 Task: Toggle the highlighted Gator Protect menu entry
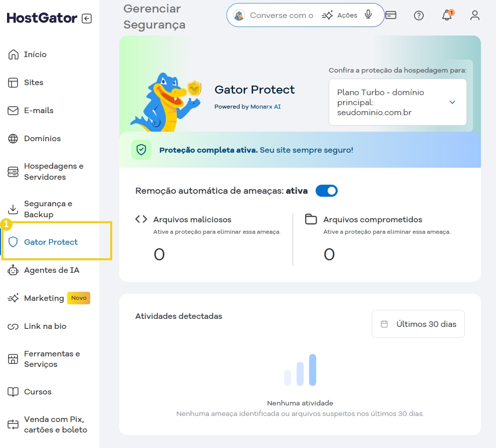[x=50, y=242]
